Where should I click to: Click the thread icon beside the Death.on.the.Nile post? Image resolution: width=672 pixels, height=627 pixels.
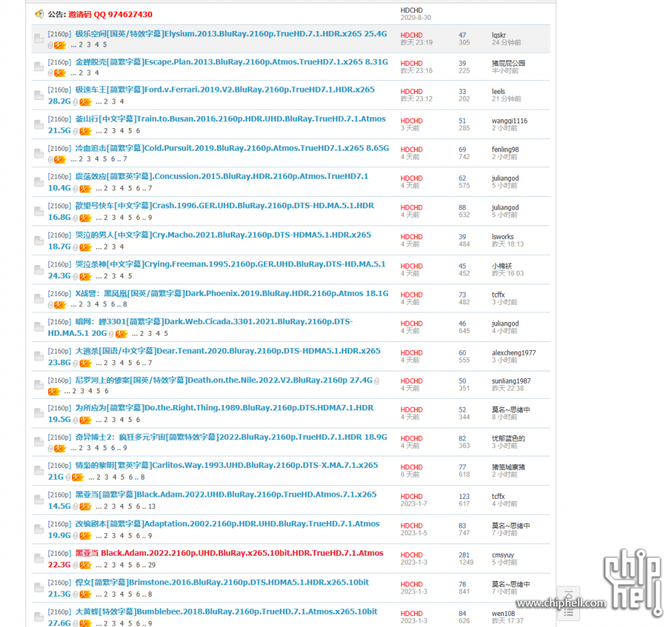pos(39,384)
